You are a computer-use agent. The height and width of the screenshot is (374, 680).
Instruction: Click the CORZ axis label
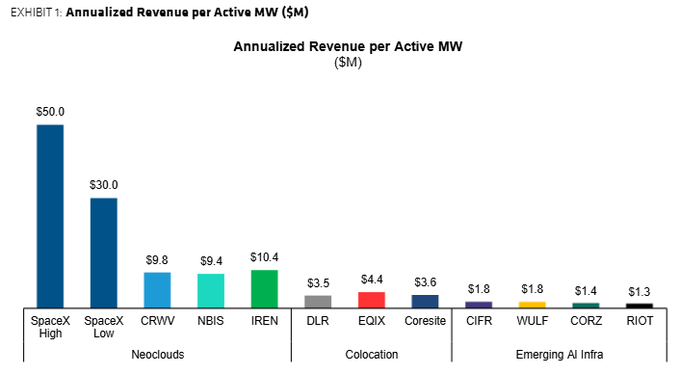(x=586, y=321)
